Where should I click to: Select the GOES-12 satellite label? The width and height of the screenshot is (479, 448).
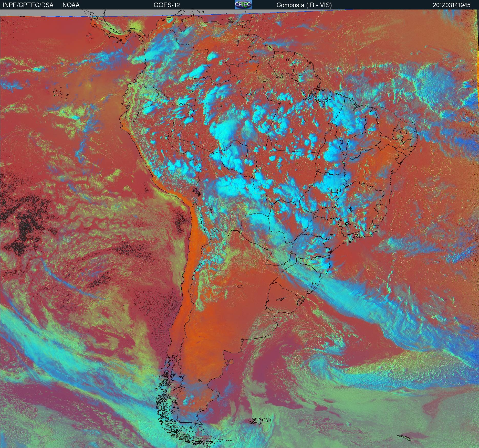[x=166, y=5]
